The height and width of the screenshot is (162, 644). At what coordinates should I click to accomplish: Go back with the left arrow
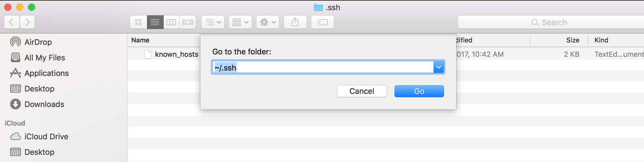12,22
